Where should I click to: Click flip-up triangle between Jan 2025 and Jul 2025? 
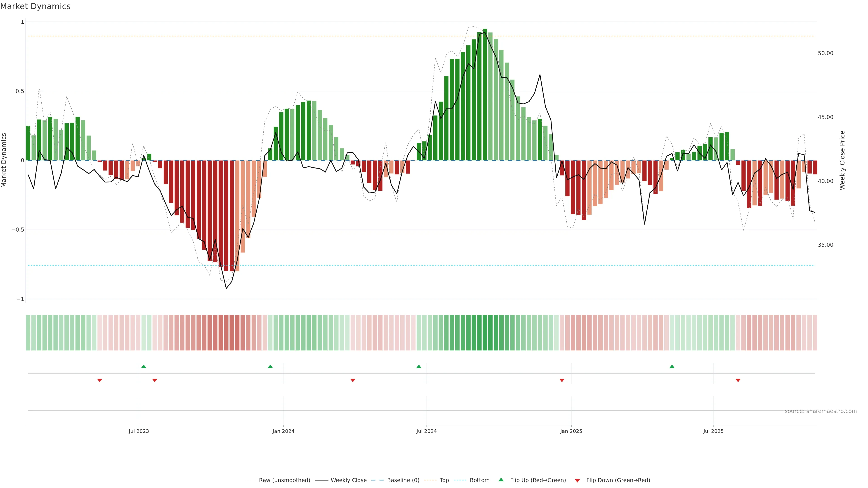tap(672, 366)
